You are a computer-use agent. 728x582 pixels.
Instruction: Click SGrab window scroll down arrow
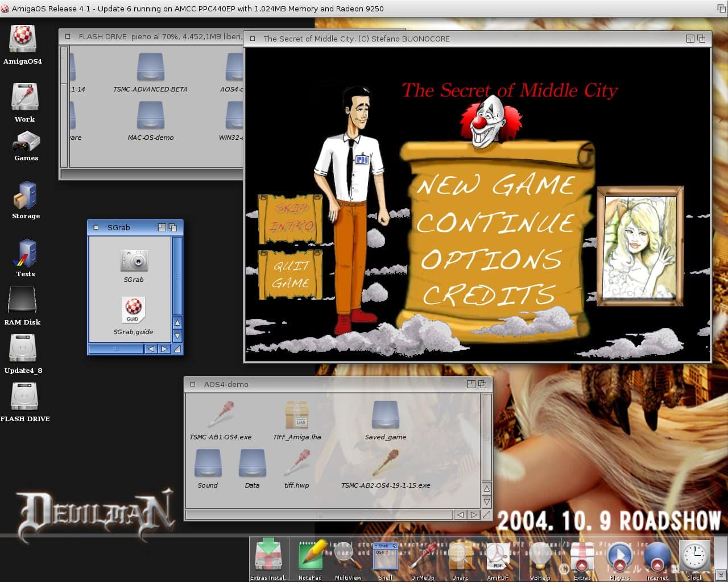click(177, 336)
